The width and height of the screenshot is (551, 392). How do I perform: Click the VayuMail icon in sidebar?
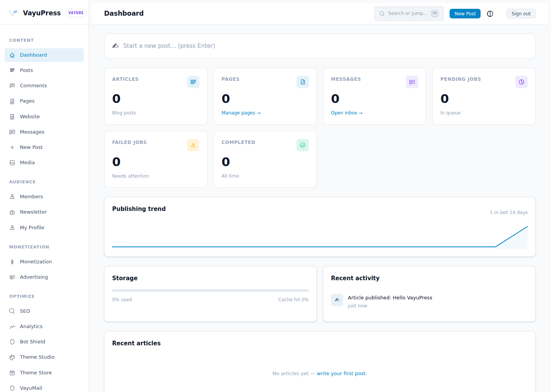(12, 388)
